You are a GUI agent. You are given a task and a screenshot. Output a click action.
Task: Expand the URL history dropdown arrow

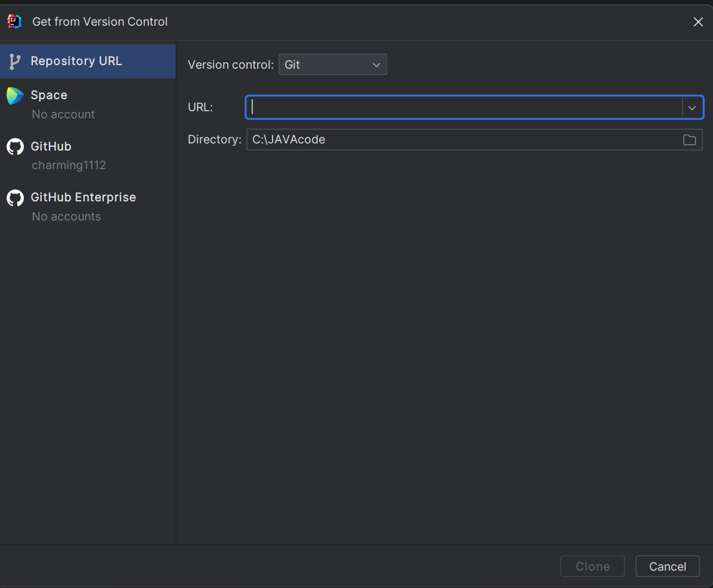[692, 108]
